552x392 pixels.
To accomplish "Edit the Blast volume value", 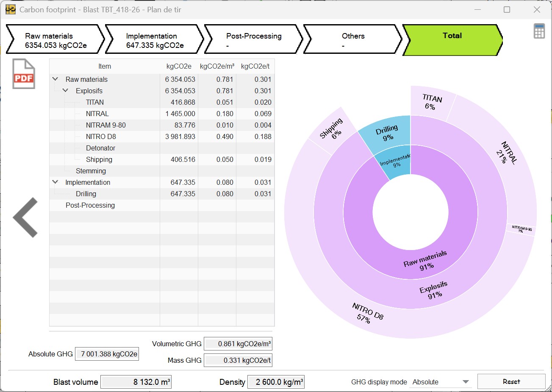I will coord(136,381).
